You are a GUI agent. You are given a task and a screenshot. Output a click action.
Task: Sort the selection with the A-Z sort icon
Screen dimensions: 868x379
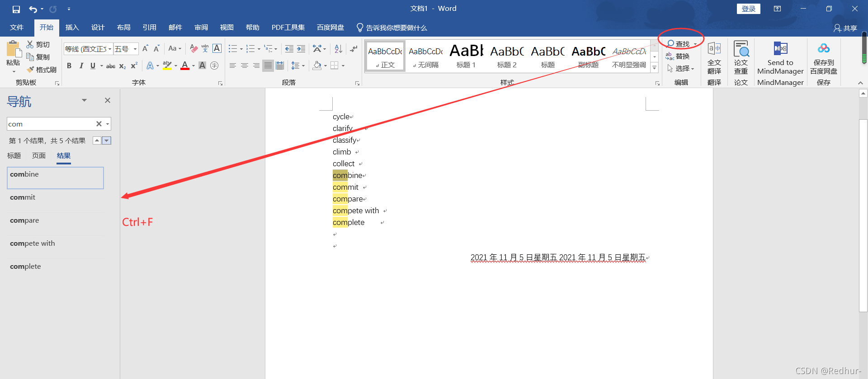pyautogui.click(x=338, y=48)
